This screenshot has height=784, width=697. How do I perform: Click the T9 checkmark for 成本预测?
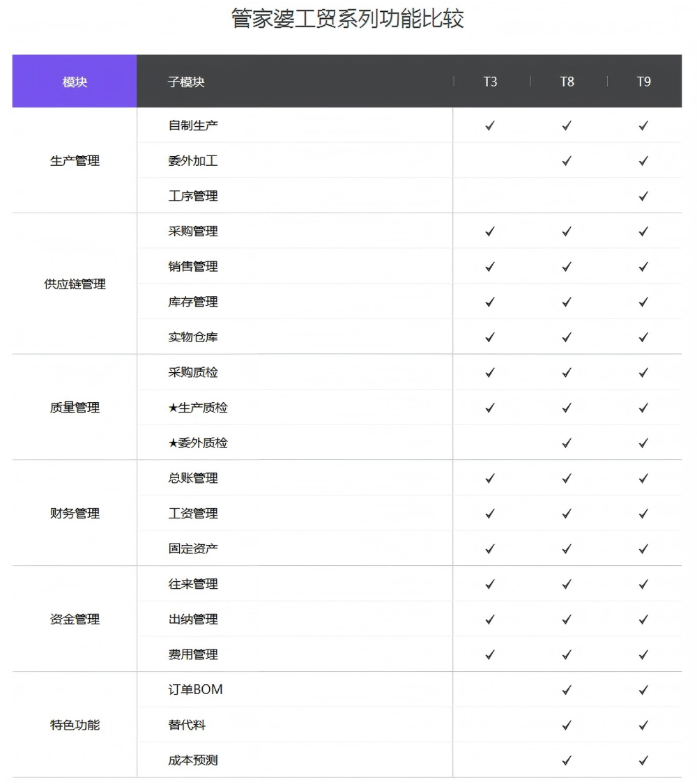[x=643, y=760]
